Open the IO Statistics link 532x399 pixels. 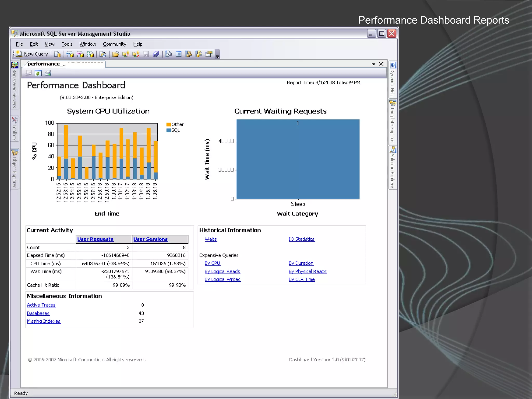point(302,239)
